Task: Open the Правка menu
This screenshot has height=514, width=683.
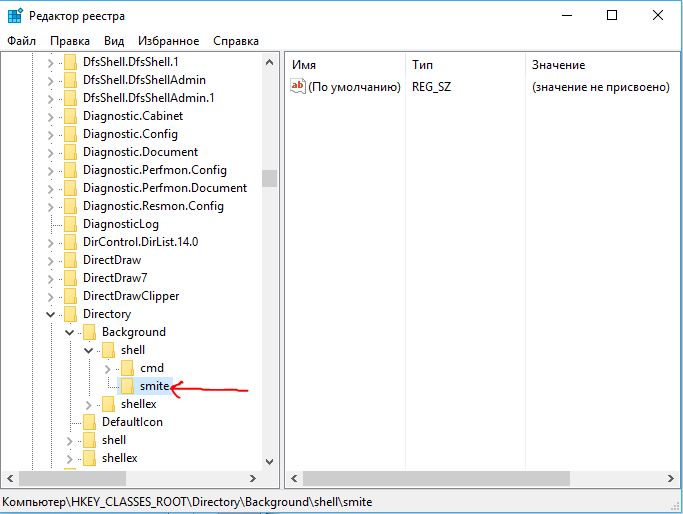Action: coord(70,41)
